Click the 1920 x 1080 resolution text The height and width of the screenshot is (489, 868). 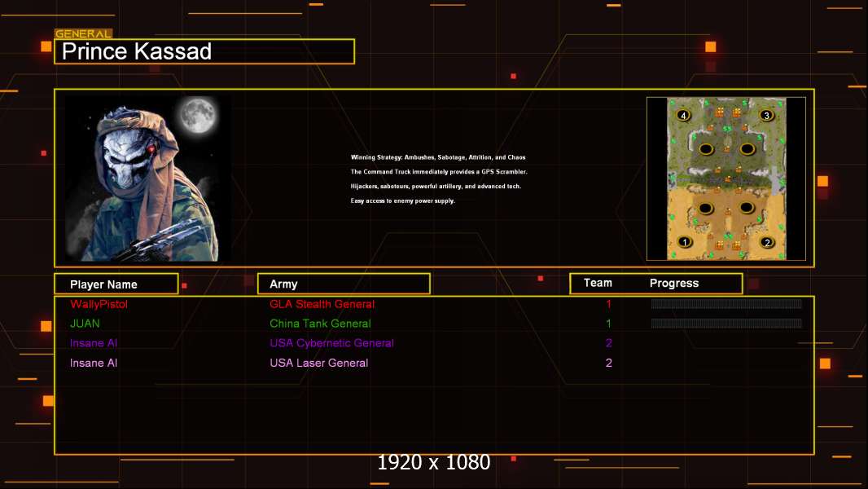click(433, 462)
